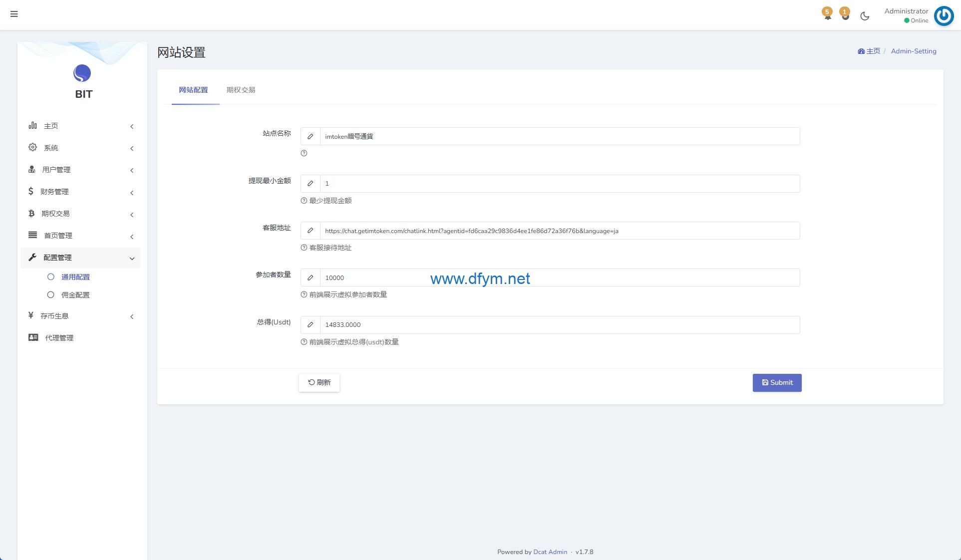Screen dimensions: 961x560
Task: Click the Submit button
Action: pos(777,382)
